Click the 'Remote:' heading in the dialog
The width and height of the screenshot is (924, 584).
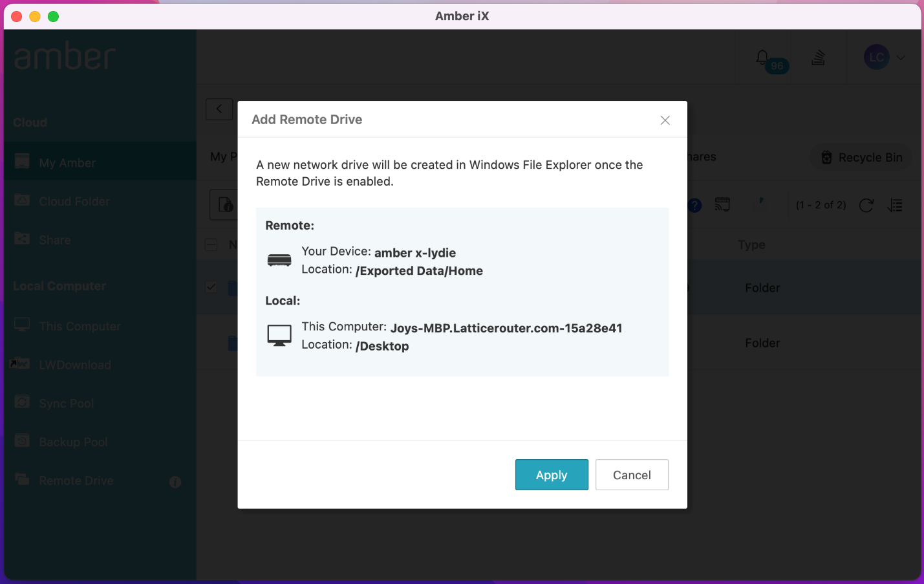click(290, 226)
